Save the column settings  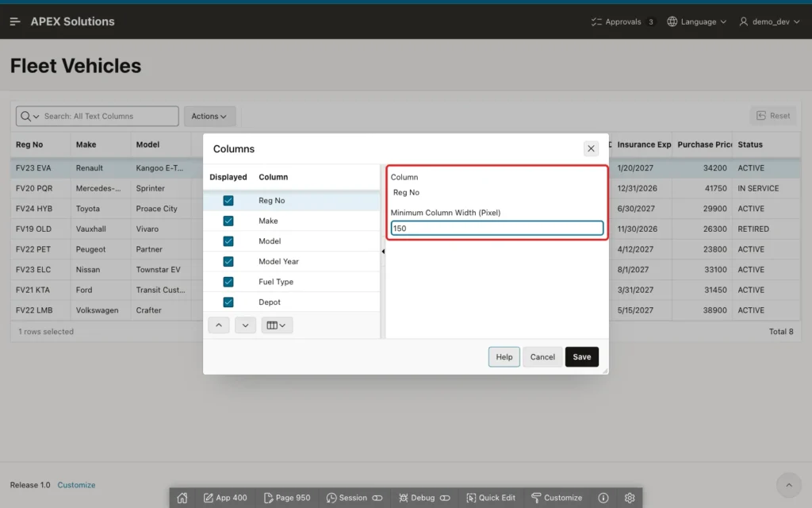click(581, 356)
